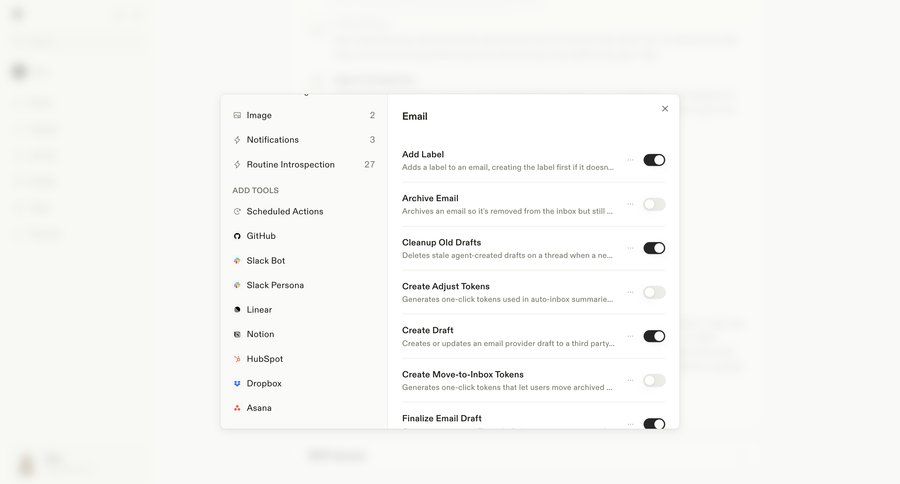Click the Cleanup Old Drafts title
This screenshot has width=900, height=484.
441,243
